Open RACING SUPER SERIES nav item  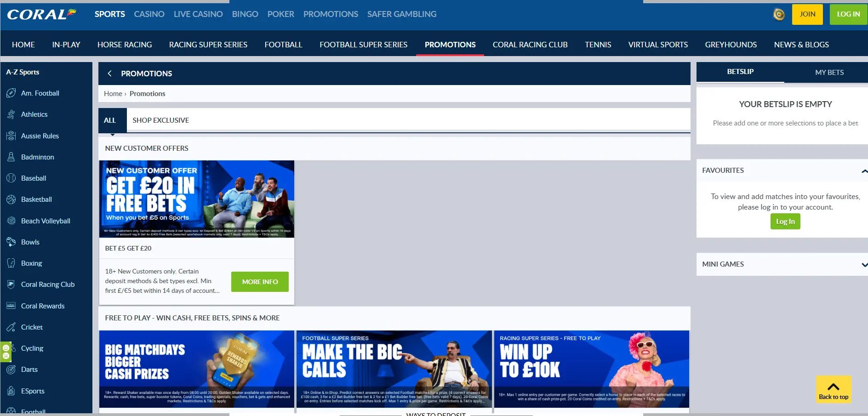[x=208, y=45]
